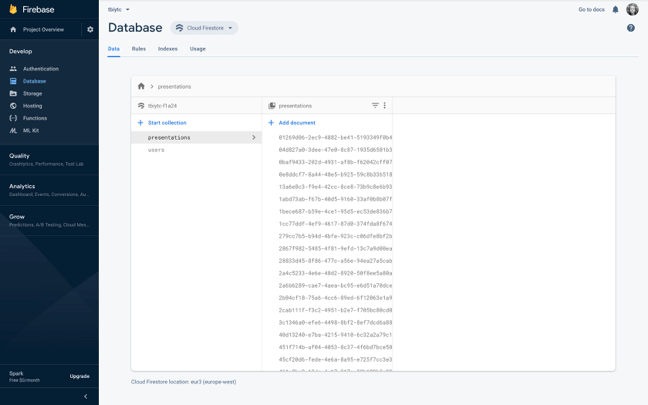Open the tbiytc project selector dropdown
The image size is (648, 405).
119,10
